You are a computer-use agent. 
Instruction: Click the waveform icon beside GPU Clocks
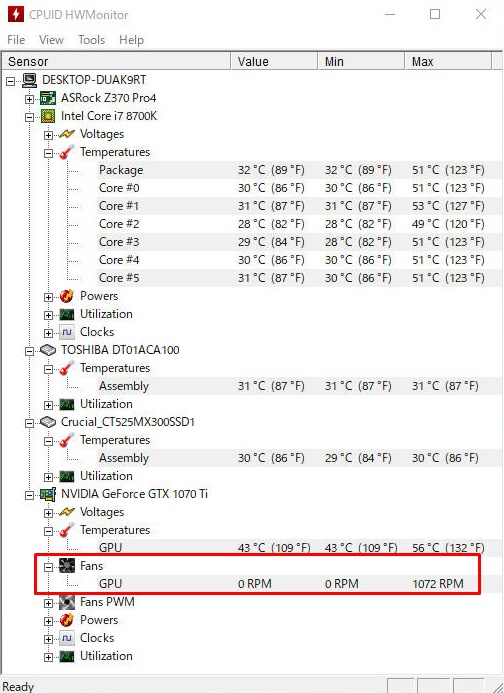pos(67,639)
